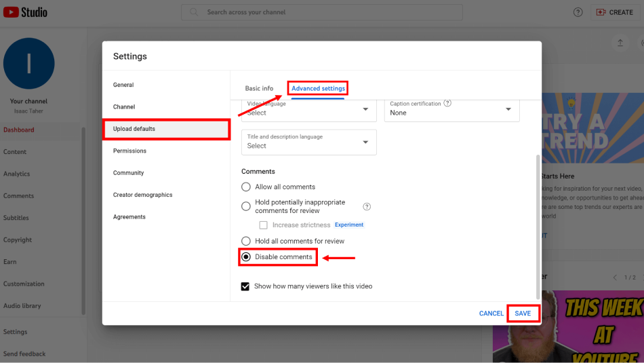Click the Search across your channel field
The image size is (644, 363).
[x=322, y=12]
